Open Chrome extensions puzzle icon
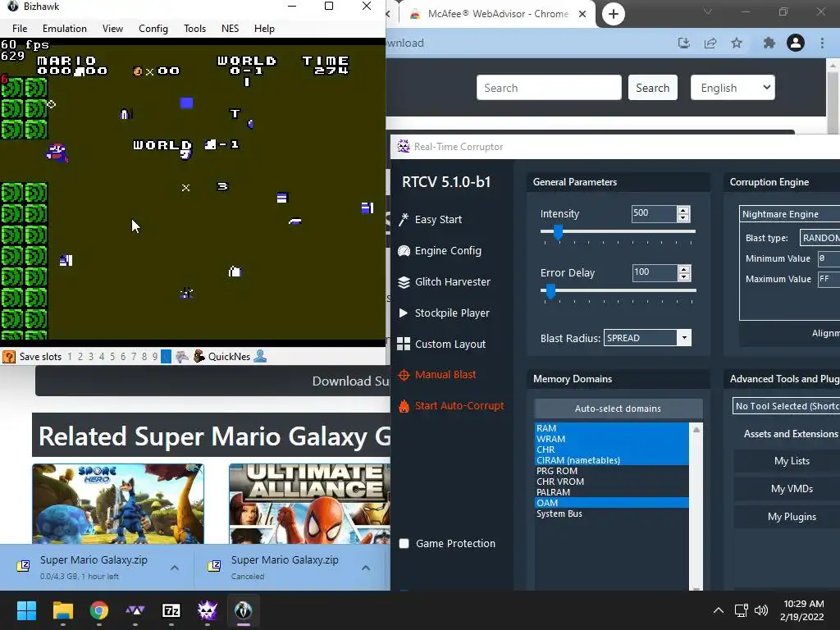 (769, 43)
